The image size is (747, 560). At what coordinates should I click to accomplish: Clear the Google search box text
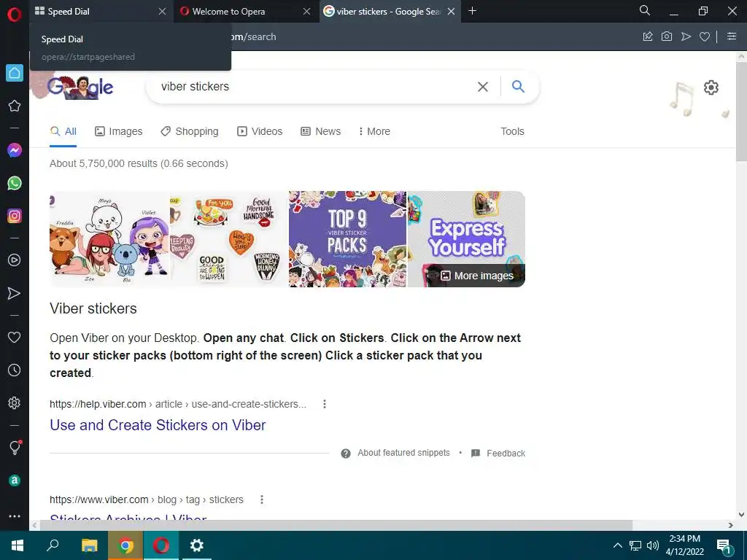(x=483, y=87)
